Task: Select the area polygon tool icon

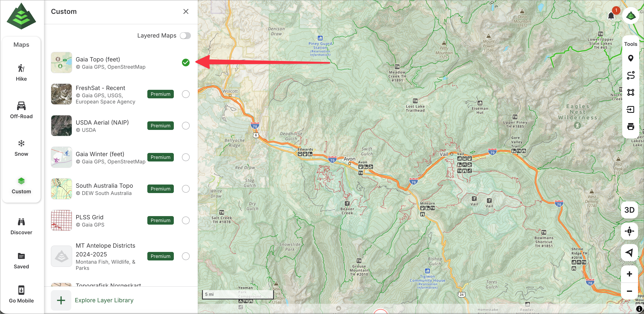Action: (x=631, y=92)
